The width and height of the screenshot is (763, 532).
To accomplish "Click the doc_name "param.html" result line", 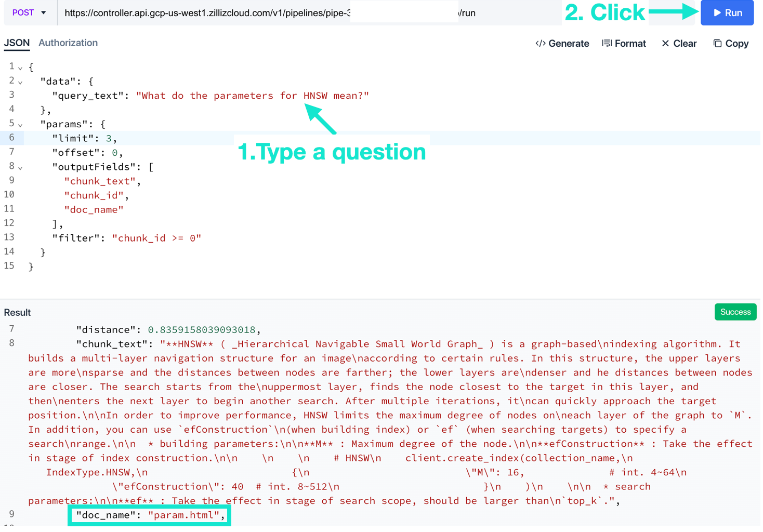I will (x=150, y=516).
